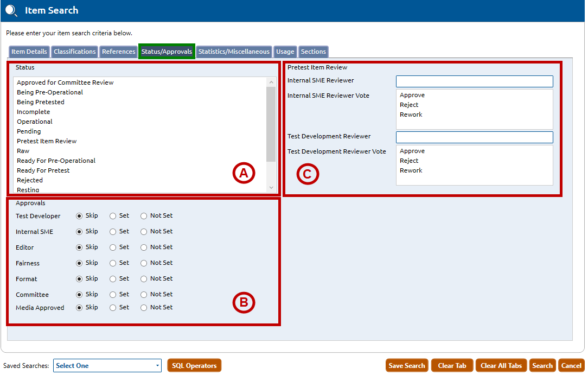Select 'Skip' radio for Committee approval
Image resolution: width=588 pixels, height=375 pixels.
[x=79, y=295]
